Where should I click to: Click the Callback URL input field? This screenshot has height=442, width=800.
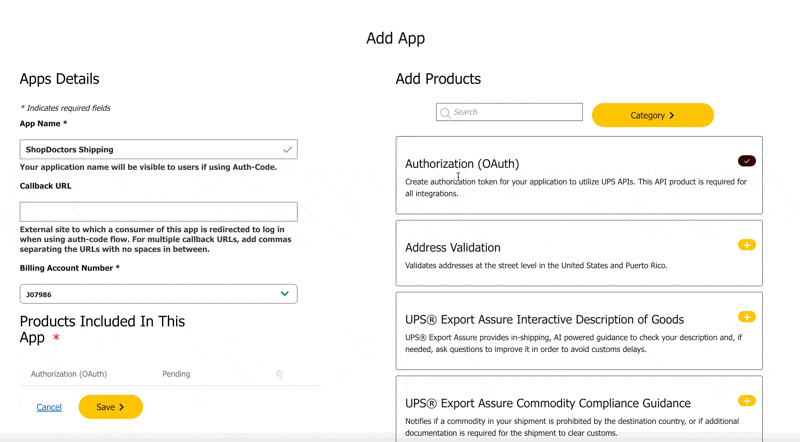[x=159, y=212]
